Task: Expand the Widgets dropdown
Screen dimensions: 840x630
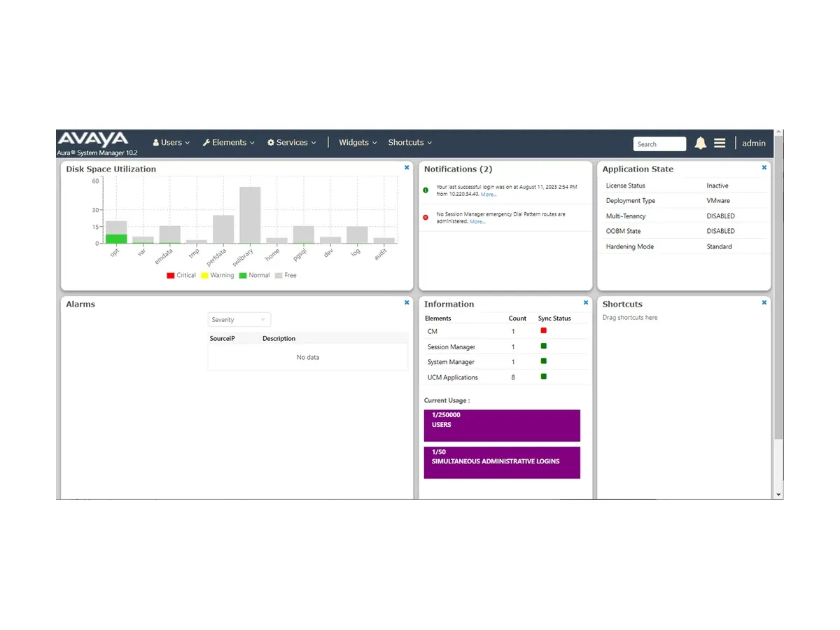Action: click(x=358, y=143)
